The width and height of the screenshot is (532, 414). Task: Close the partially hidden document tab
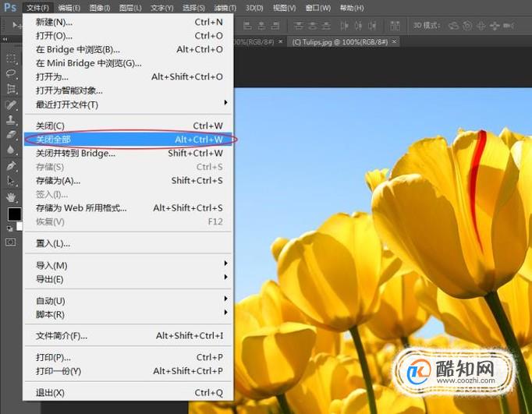tap(281, 41)
